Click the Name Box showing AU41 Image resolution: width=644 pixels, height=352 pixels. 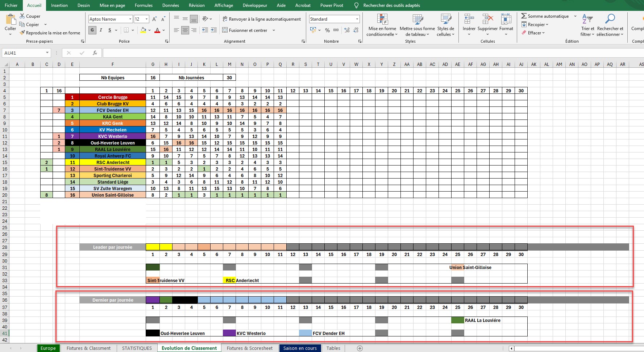click(x=24, y=53)
